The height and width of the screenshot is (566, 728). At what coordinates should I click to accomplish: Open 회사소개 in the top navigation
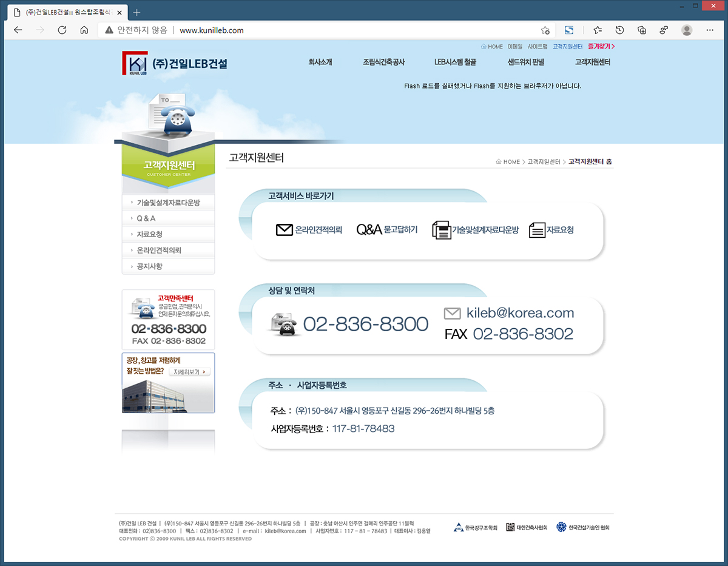coord(320,62)
